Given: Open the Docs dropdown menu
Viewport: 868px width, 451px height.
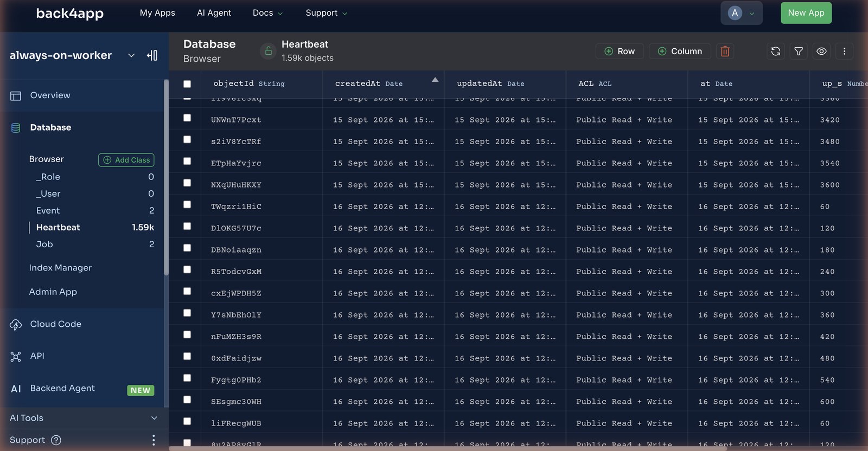Looking at the screenshot, I should 267,13.
